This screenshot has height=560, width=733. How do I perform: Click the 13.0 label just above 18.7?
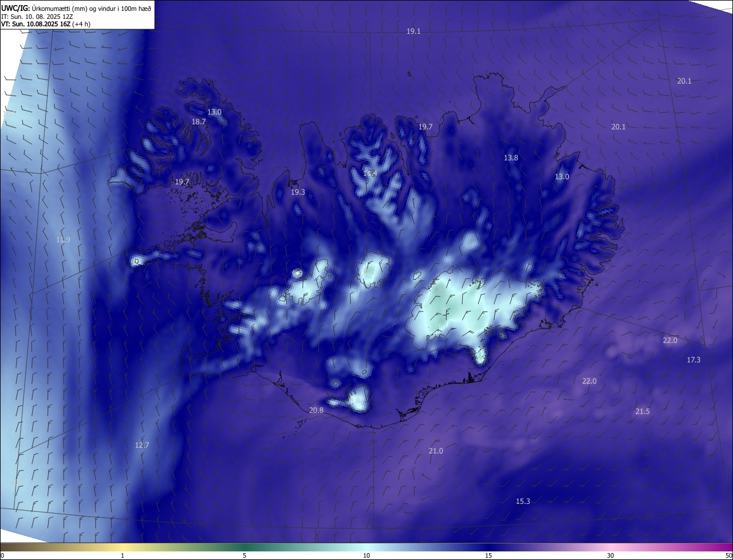coord(214,112)
